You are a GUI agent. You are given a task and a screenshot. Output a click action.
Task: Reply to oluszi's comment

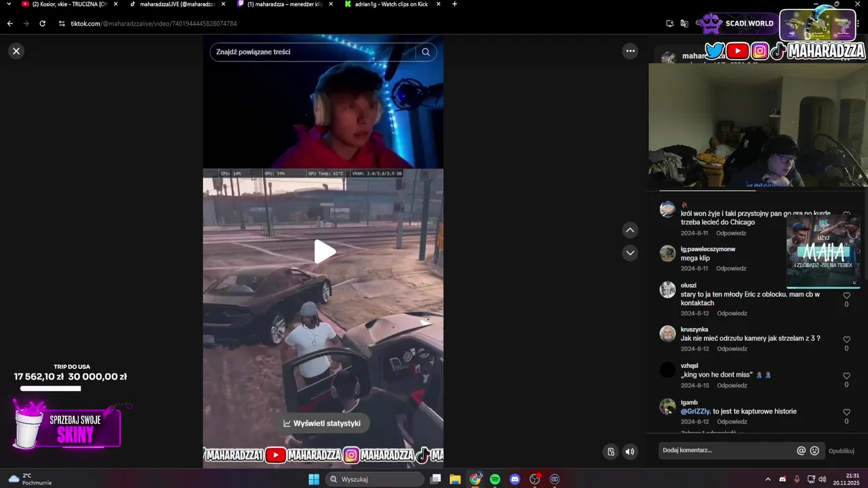[x=732, y=313]
